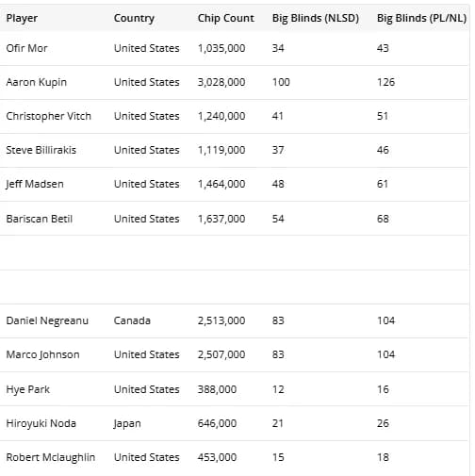Click Bariscan Betil player name
This screenshot has width=475, height=476.
(x=40, y=219)
